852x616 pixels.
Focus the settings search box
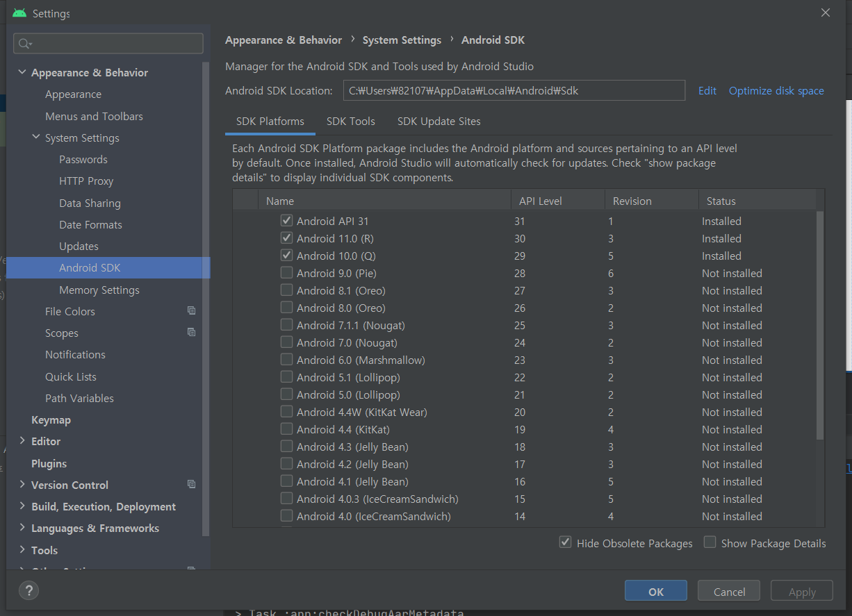point(108,44)
